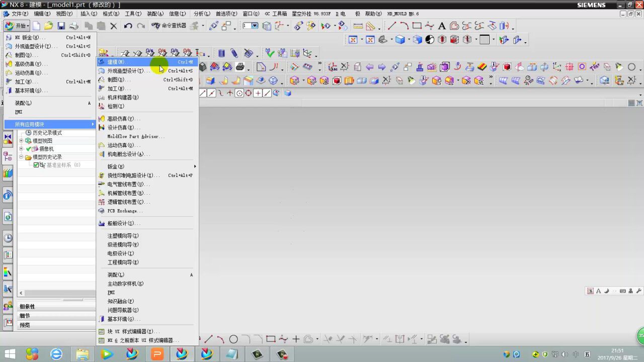The width and height of the screenshot is (644, 362).
Task: Open the gray background color swatch
Action: (x=485, y=40)
